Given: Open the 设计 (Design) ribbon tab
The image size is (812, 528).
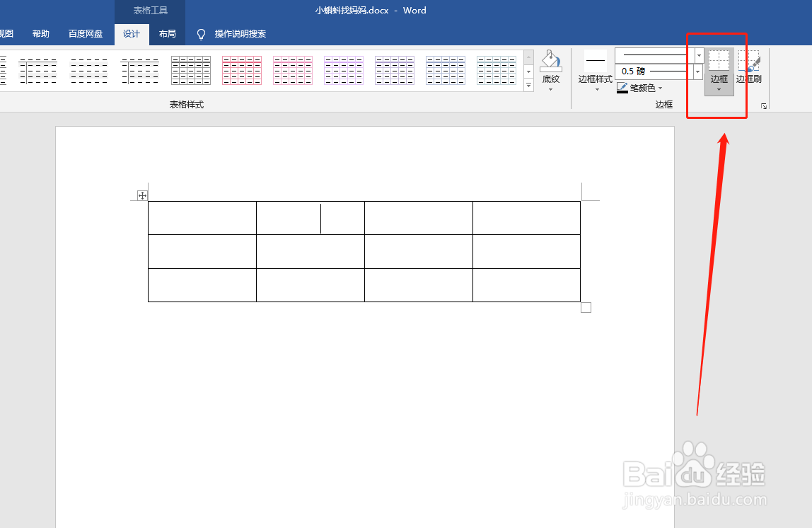Looking at the screenshot, I should pos(132,34).
